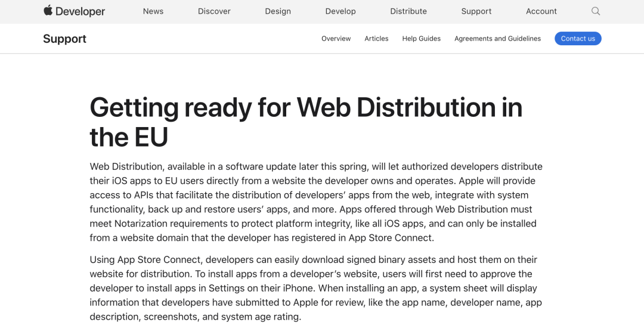Go to the Help Guides tab
The image size is (644, 325).
(x=422, y=39)
